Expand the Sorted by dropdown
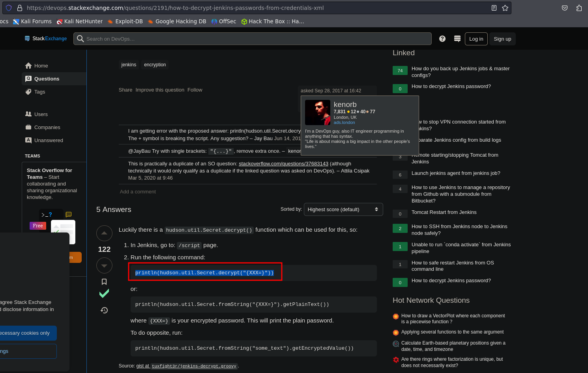Viewport: 588px width, 373px height. 343,210
